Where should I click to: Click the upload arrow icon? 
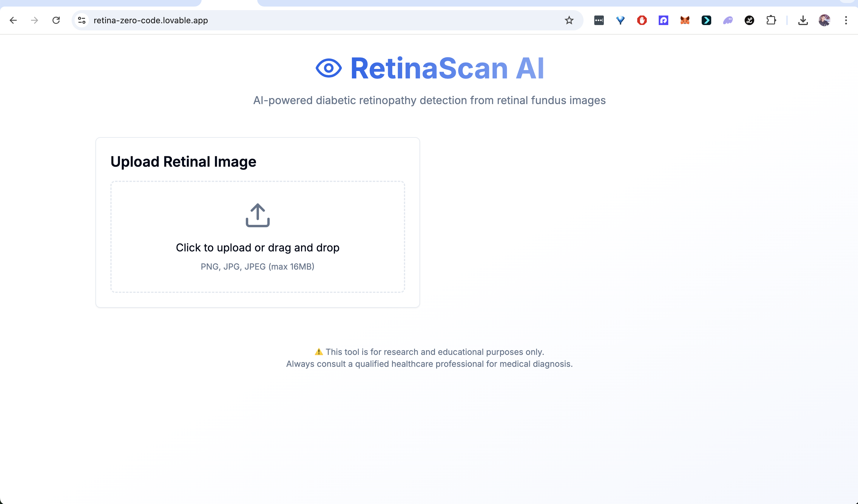257,215
